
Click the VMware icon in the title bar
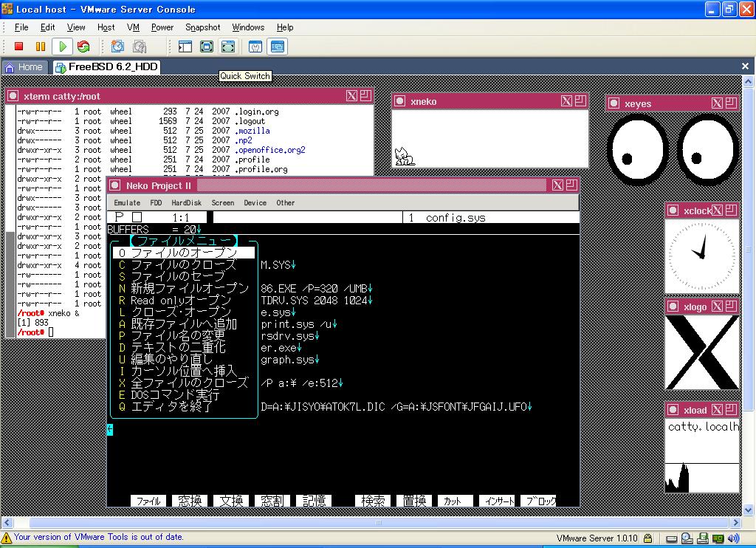(7, 9)
